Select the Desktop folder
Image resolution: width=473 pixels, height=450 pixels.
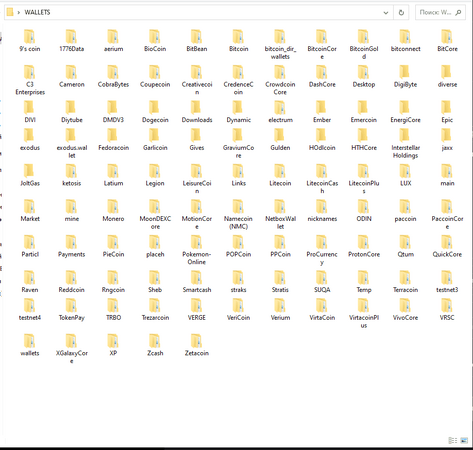coord(364,77)
